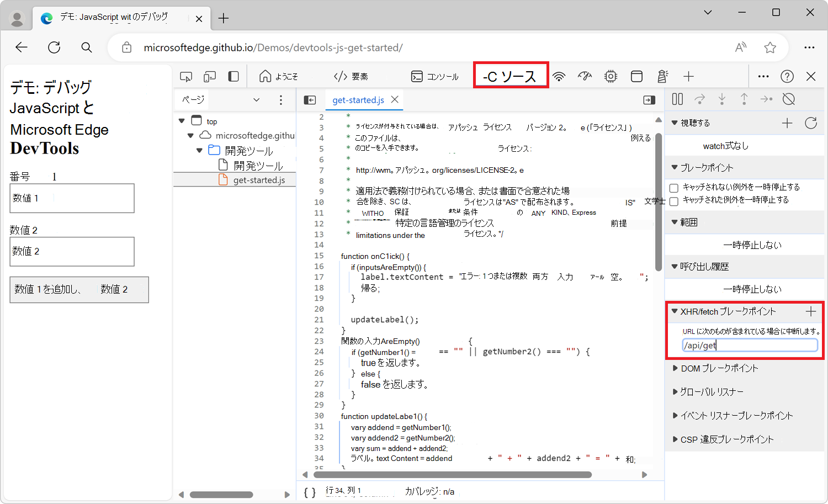Open the ページ panel dropdown arrow
Screen dimensions: 828x504
pyautogui.click(x=256, y=99)
